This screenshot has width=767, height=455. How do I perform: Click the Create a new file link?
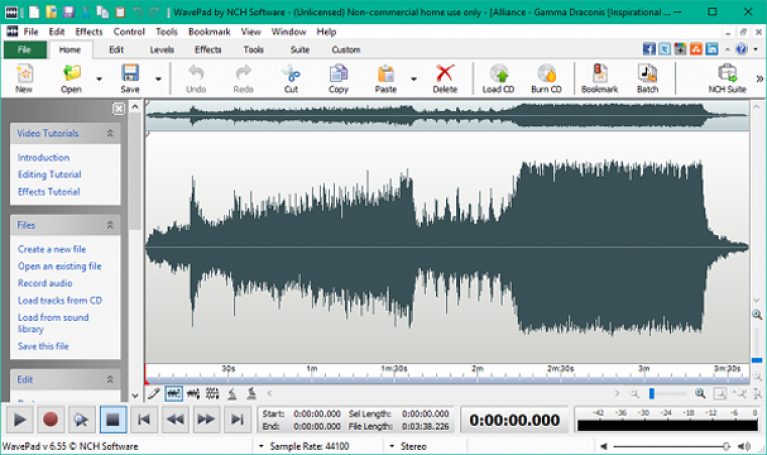click(x=52, y=249)
